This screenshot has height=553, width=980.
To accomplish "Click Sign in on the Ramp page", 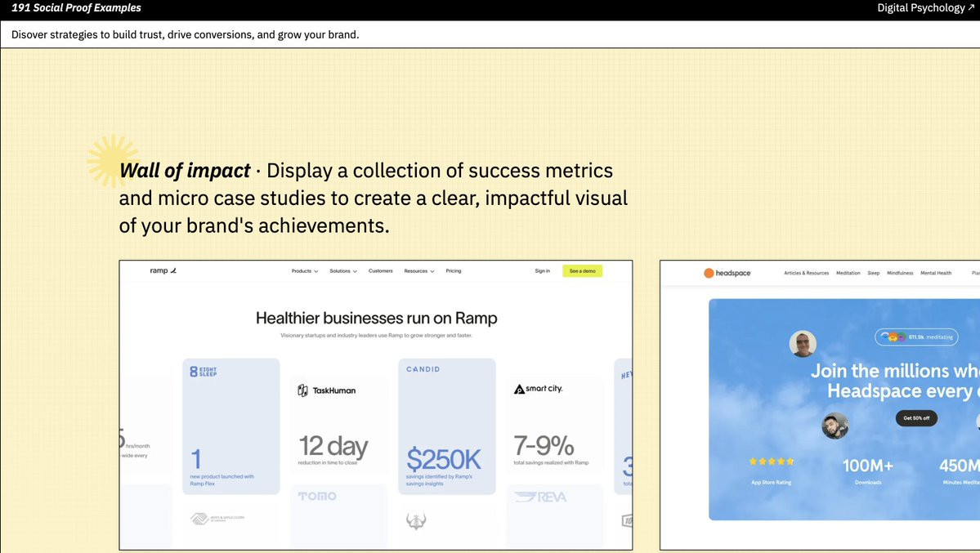I will pyautogui.click(x=543, y=271).
